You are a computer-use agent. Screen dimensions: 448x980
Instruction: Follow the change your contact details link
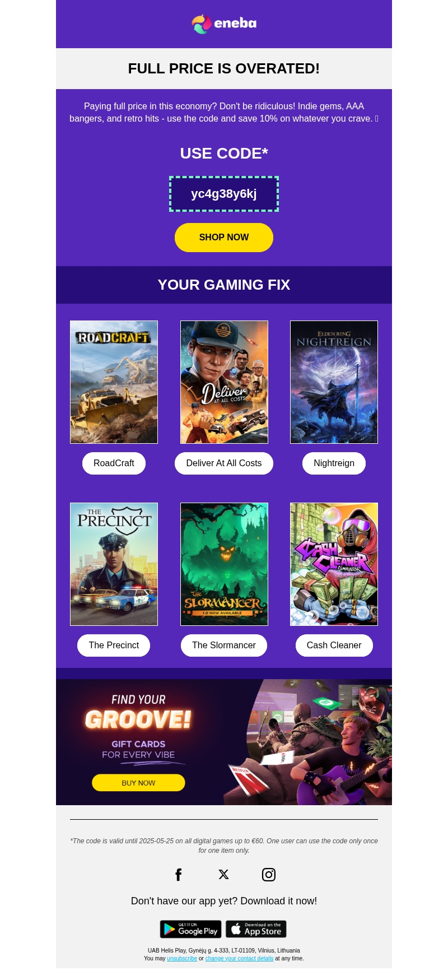239,959
